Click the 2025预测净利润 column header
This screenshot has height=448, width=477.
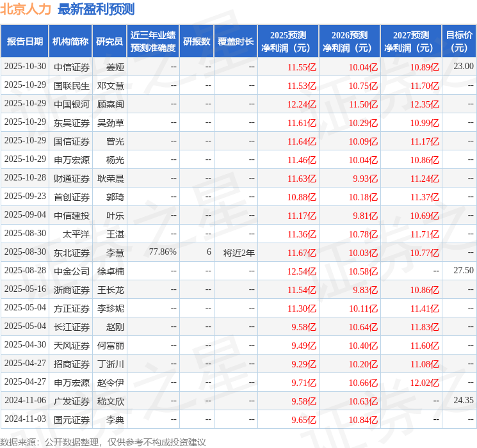[x=288, y=42]
